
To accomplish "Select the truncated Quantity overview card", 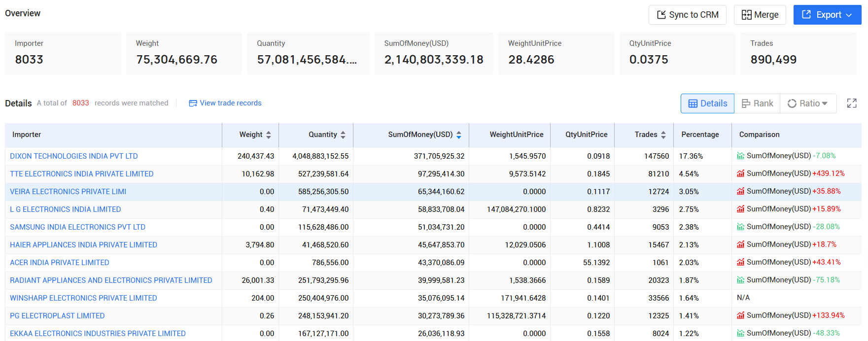I will 308,53.
